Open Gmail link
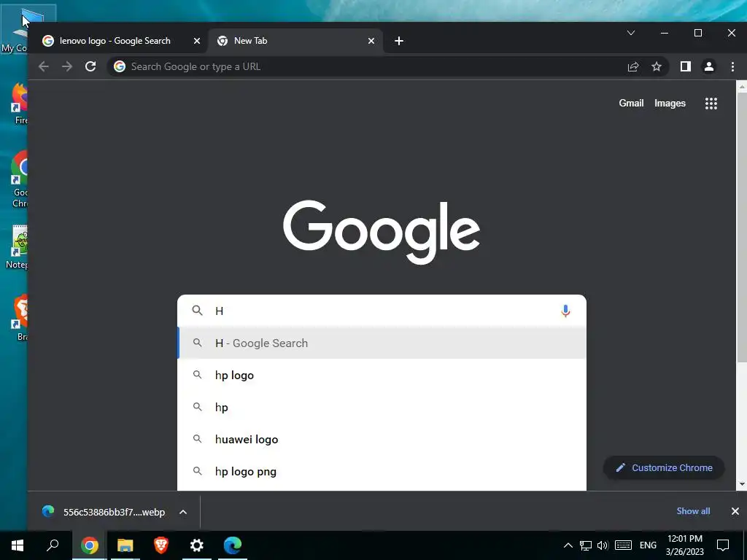Image resolution: width=747 pixels, height=560 pixels. (x=631, y=104)
